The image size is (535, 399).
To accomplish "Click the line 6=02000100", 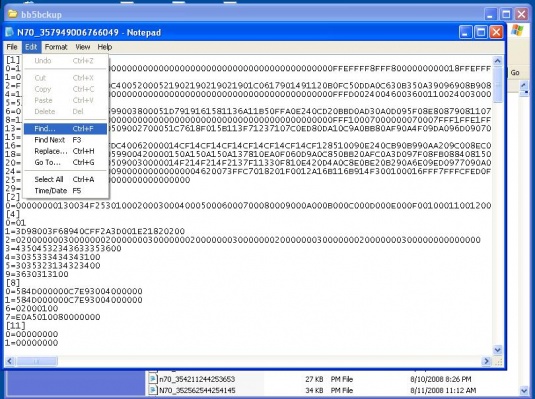I will point(32,309).
